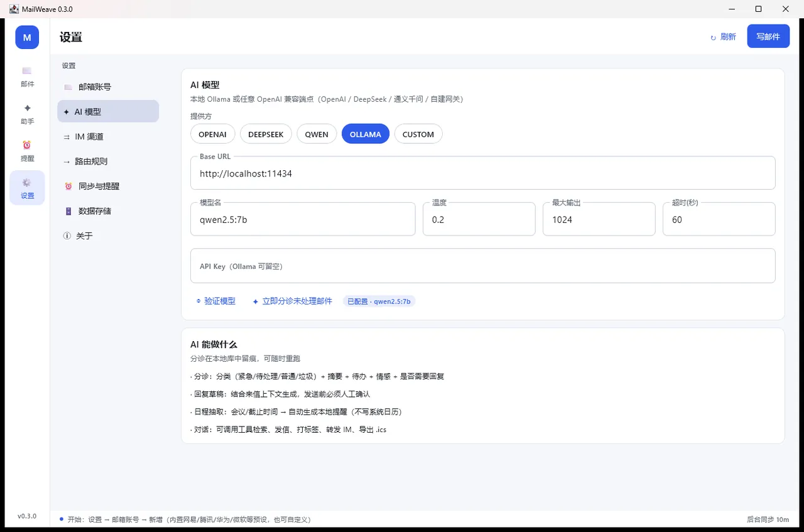Click the refresh icon beside 刷新
This screenshot has height=532, width=804.
click(713, 37)
